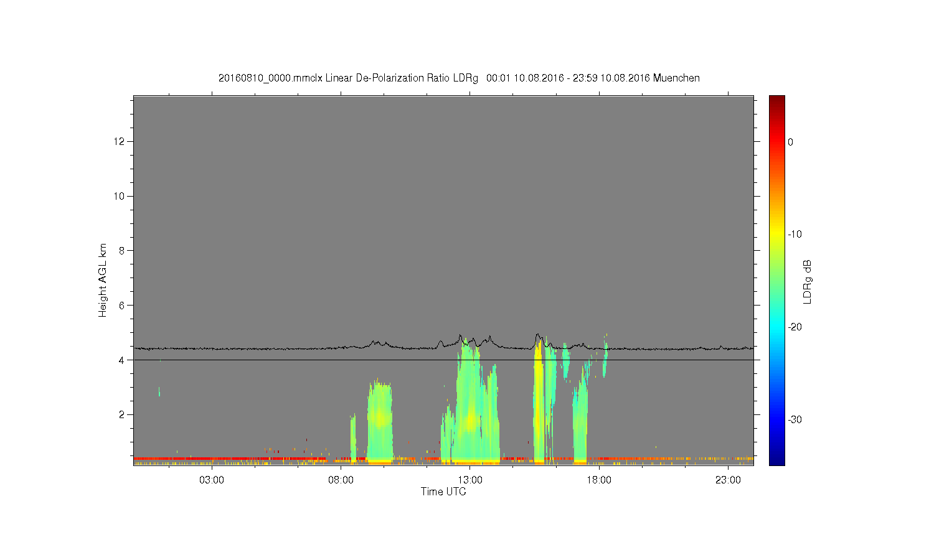Viewport: 934px width, 560px height.
Task: Click the 'Height AGL km' y-axis label
Action: pyautogui.click(x=103, y=281)
